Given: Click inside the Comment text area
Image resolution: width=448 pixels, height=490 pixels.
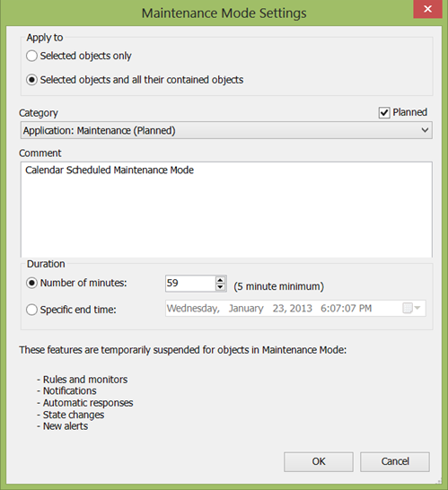Looking at the screenshot, I should [x=226, y=210].
